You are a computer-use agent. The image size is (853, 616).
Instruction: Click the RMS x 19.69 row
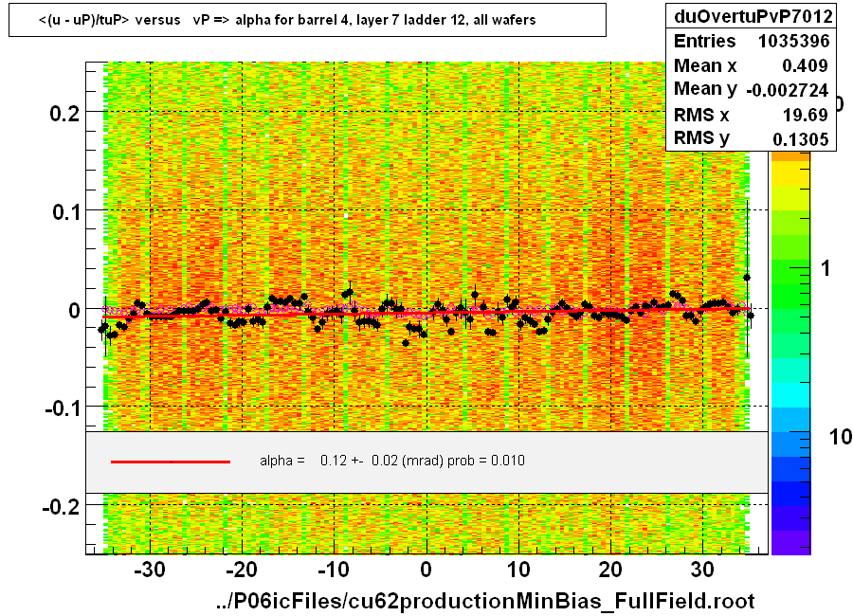pos(752,115)
